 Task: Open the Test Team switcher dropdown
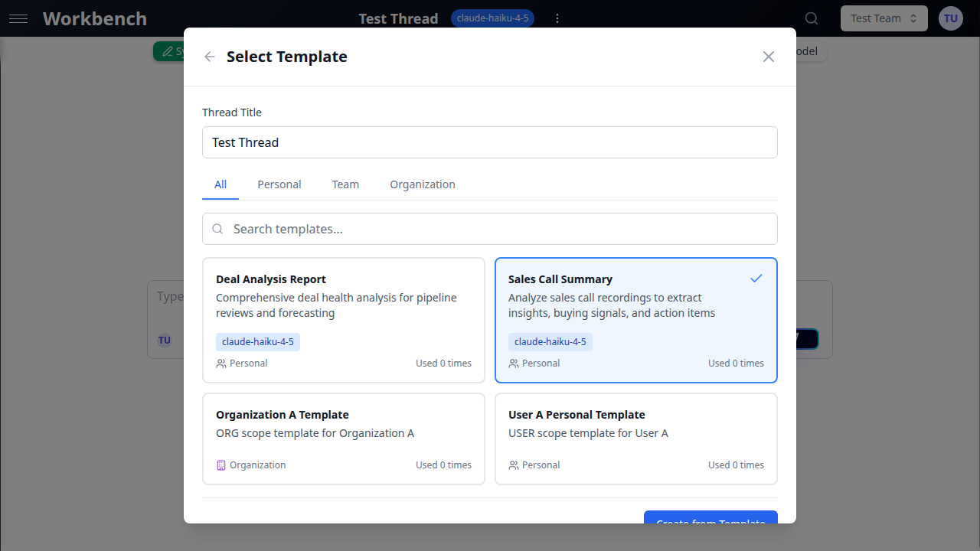pyautogui.click(x=884, y=18)
